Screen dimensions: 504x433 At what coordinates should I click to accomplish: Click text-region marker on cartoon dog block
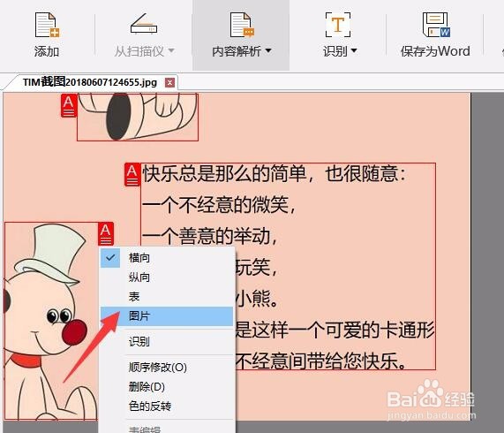(106, 234)
